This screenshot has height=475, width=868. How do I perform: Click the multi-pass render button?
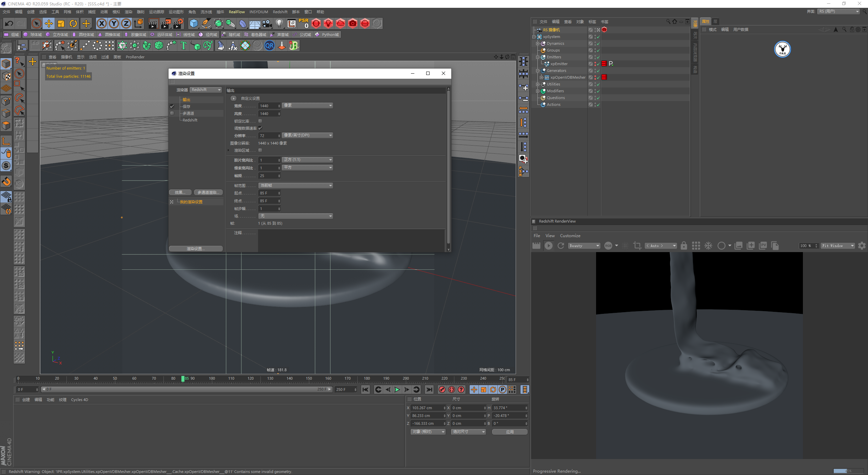point(208,192)
